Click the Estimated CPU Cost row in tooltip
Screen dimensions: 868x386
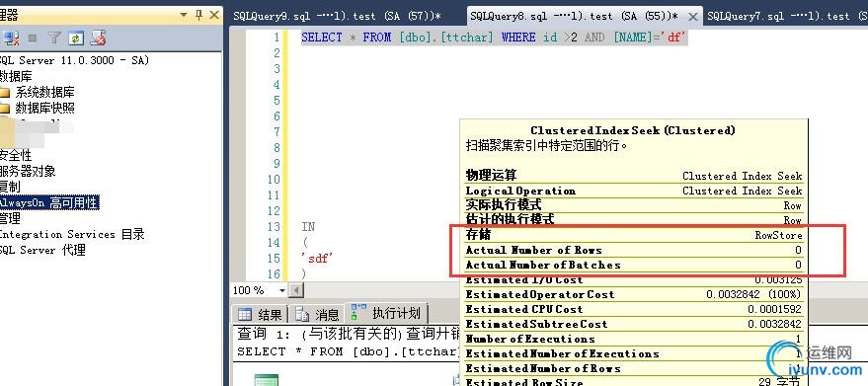click(633, 309)
